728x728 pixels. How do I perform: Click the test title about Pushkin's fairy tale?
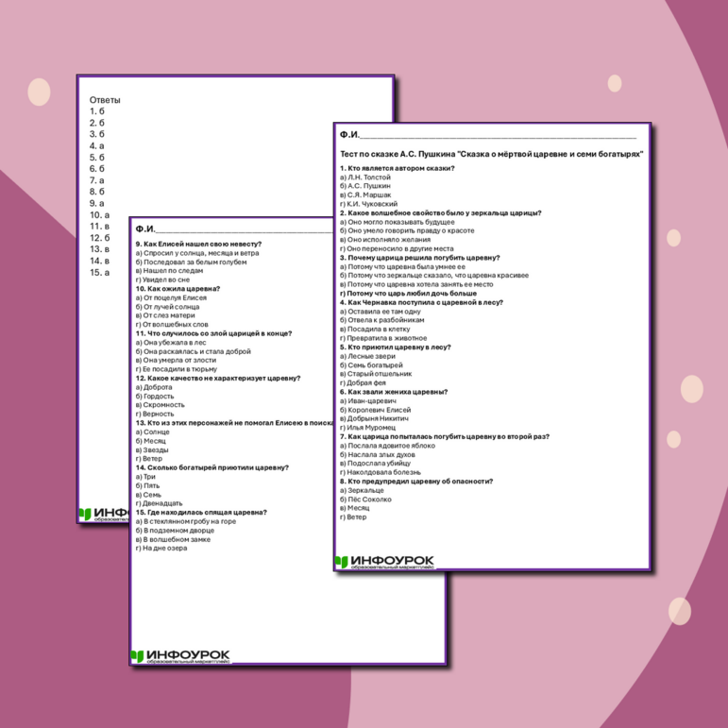click(491, 153)
